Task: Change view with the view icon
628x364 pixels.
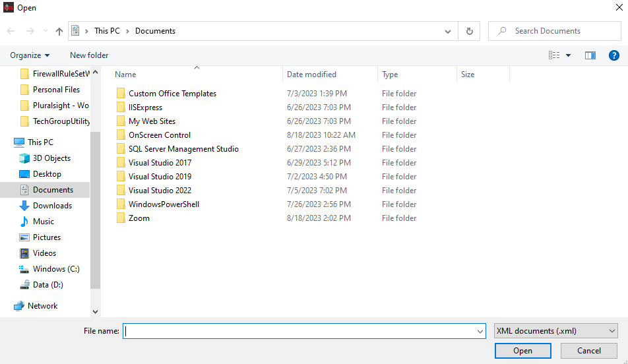Action: (x=554, y=55)
